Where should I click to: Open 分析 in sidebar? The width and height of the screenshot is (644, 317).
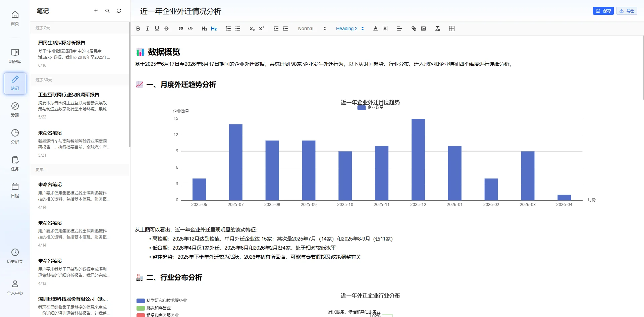15,137
